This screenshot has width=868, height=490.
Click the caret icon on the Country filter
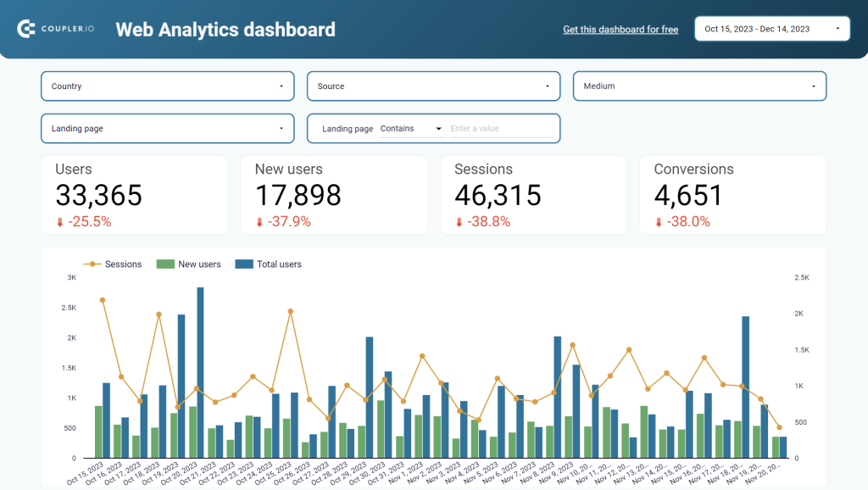[x=282, y=86]
